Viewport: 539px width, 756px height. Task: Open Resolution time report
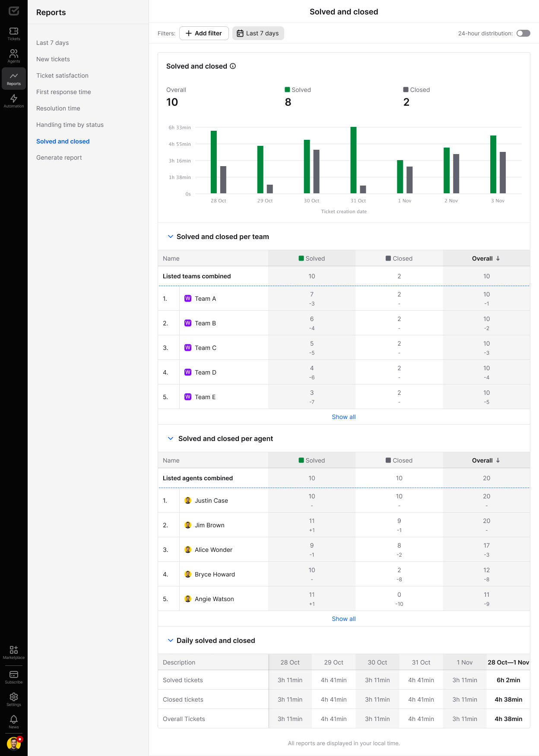coord(58,108)
